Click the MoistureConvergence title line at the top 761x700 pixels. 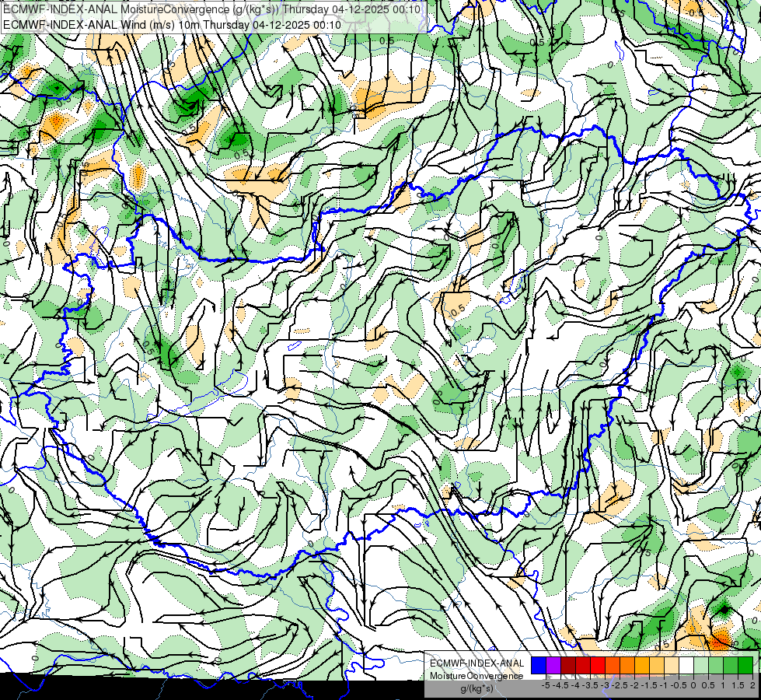tap(211, 9)
